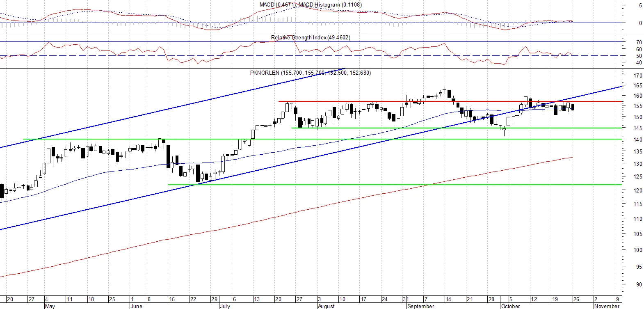This screenshot has width=644, height=309.
Task: Select the Relative Strength Index (49.4602) title
Action: pos(311,37)
